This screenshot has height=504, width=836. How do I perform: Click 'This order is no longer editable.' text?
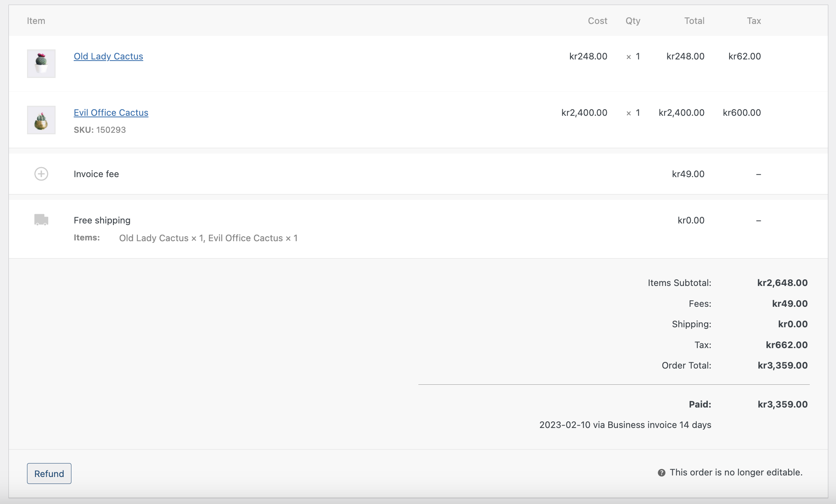[x=736, y=472]
